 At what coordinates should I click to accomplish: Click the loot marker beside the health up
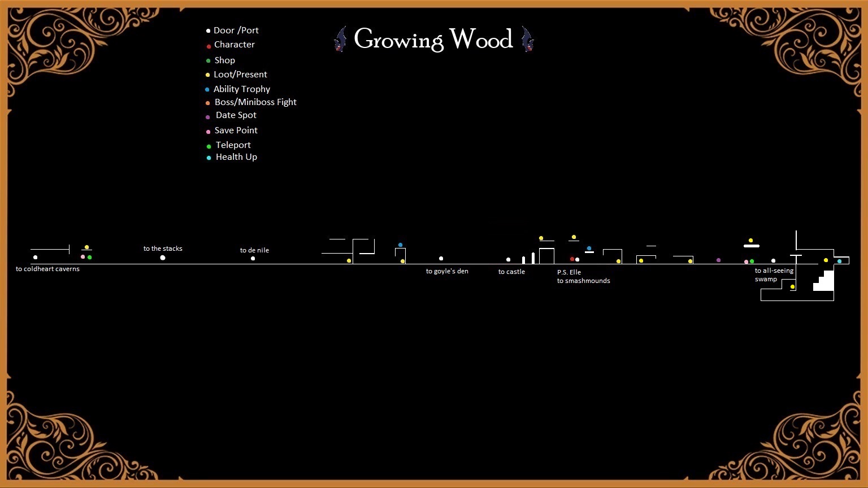click(826, 260)
